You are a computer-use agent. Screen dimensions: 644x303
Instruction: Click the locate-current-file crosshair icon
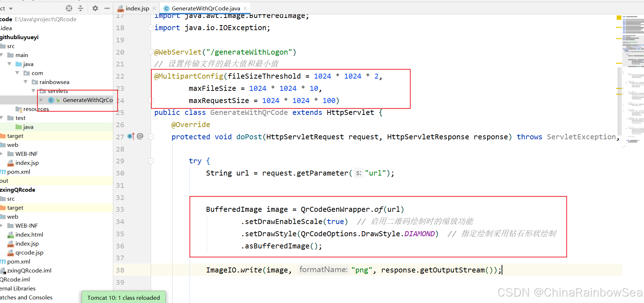[69, 8]
